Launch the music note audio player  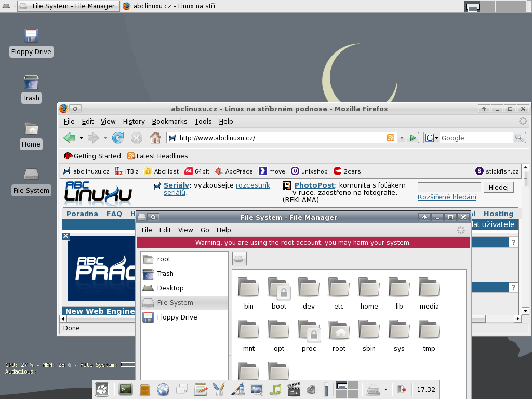coord(275,390)
